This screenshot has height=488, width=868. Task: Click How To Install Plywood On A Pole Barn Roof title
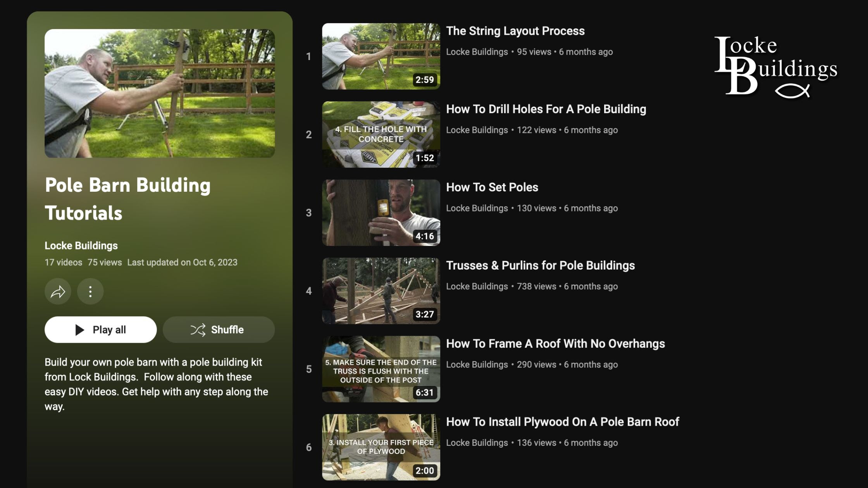pyautogui.click(x=562, y=422)
